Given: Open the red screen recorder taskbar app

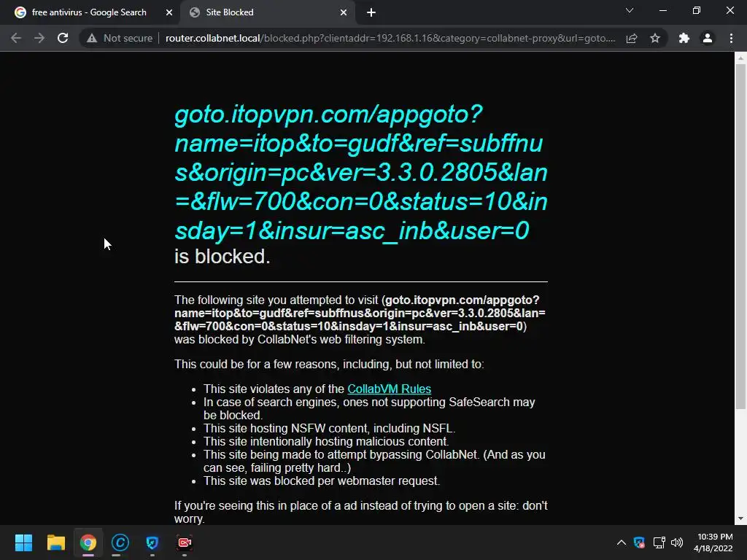Looking at the screenshot, I should pyautogui.click(x=185, y=542).
